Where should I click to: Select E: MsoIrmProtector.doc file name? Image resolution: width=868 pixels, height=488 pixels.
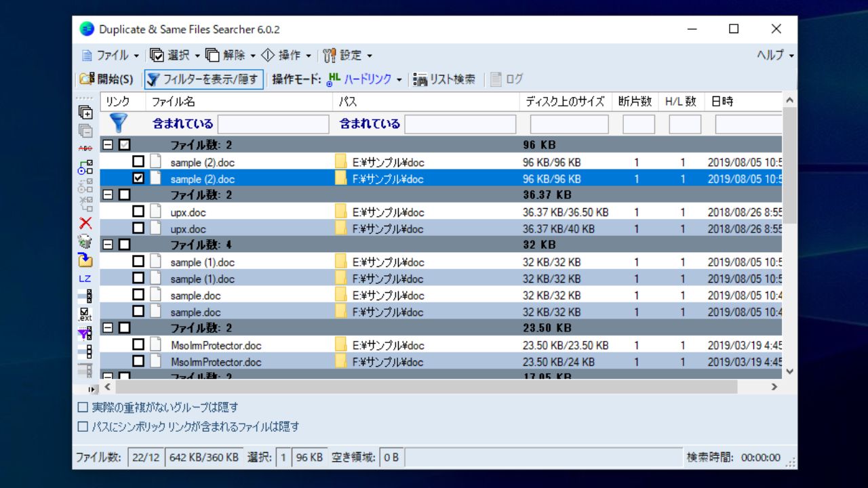(x=216, y=346)
